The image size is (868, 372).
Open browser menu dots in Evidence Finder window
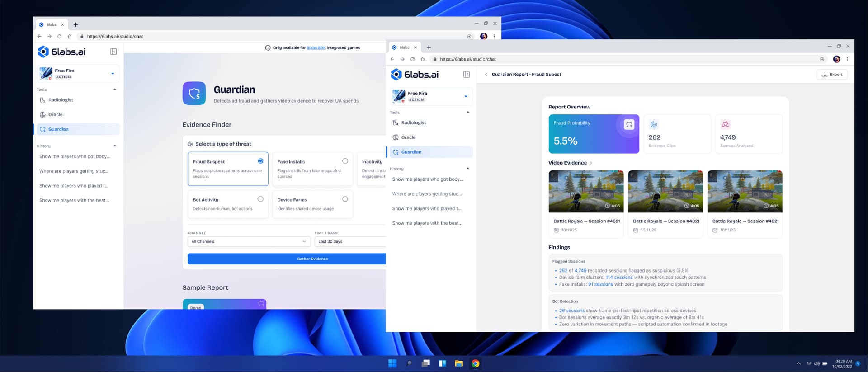click(x=494, y=36)
